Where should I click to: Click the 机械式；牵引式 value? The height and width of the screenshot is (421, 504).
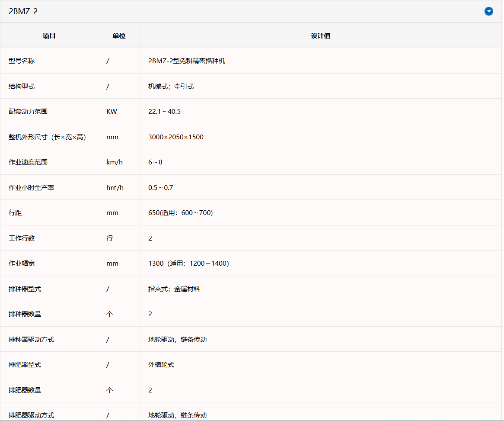171,86
